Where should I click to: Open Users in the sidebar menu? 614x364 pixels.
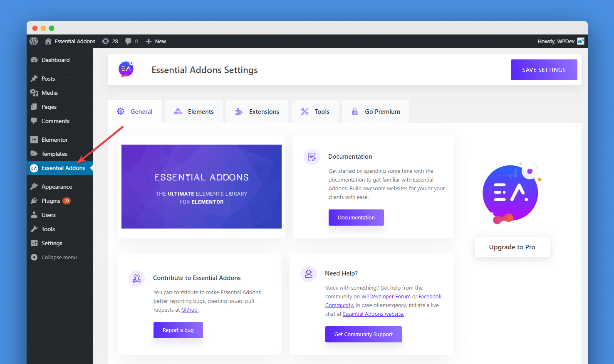point(60,215)
